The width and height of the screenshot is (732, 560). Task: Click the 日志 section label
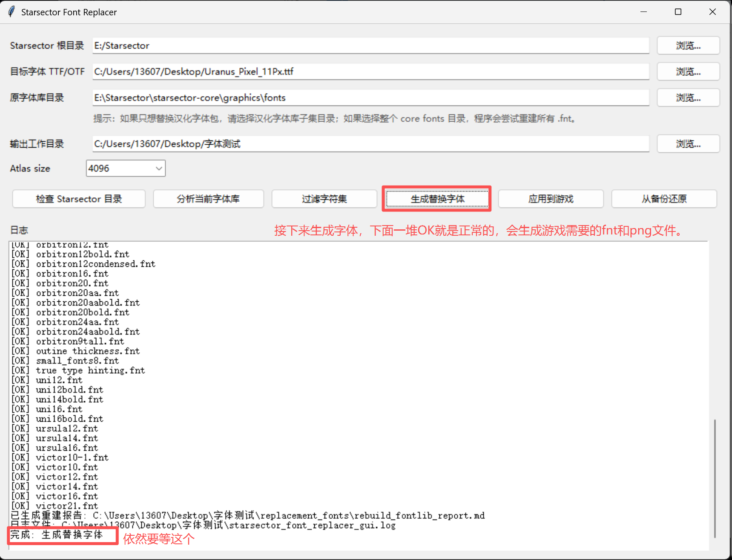click(x=19, y=230)
